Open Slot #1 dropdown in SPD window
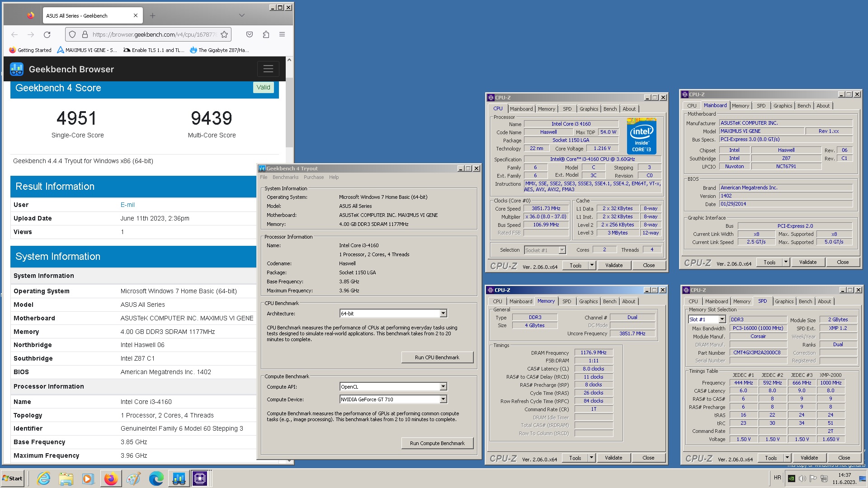The height and width of the screenshot is (488, 868). (x=708, y=319)
